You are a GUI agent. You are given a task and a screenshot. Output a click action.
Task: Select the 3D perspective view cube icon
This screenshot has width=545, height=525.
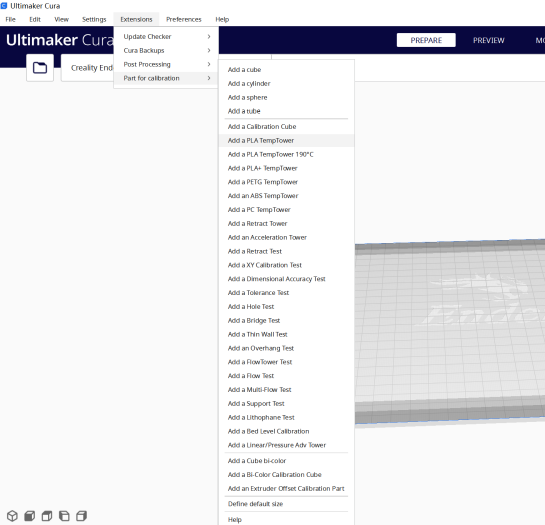click(12, 516)
